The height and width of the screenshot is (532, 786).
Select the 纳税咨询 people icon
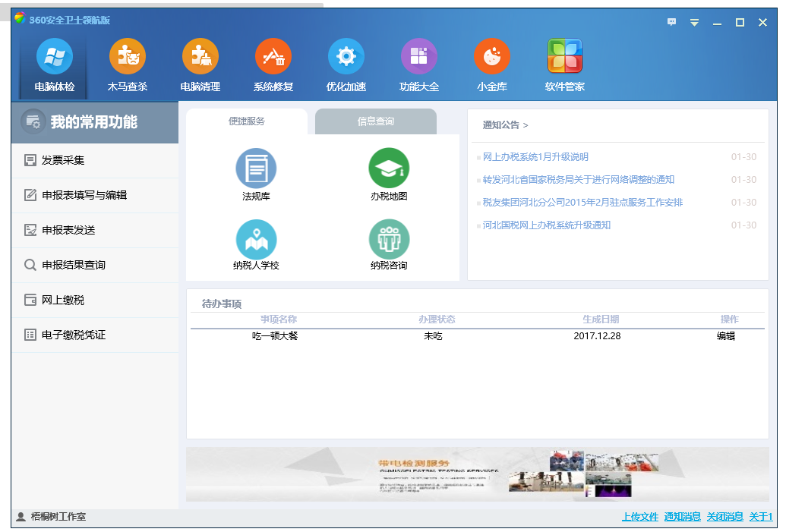pyautogui.click(x=389, y=238)
